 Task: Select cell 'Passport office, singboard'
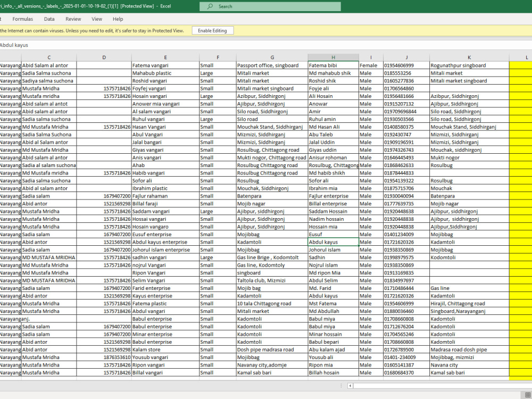272,65
